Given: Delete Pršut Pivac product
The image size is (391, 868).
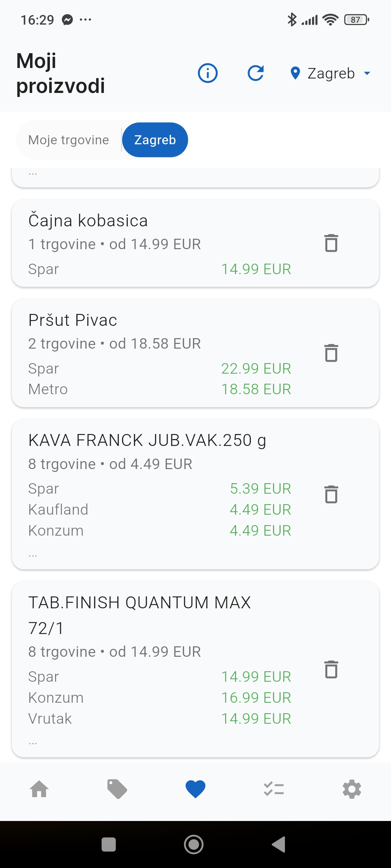Looking at the screenshot, I should (x=331, y=353).
